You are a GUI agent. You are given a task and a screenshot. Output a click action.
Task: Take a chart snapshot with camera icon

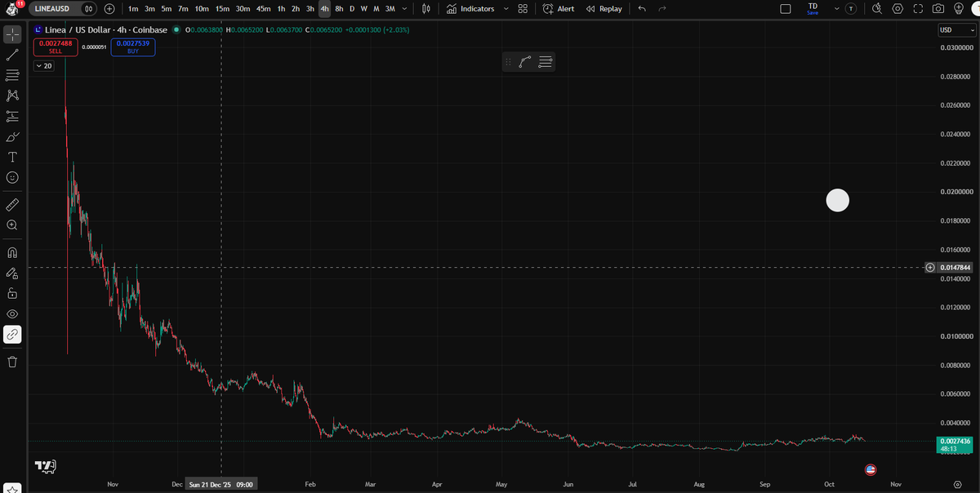pos(938,8)
